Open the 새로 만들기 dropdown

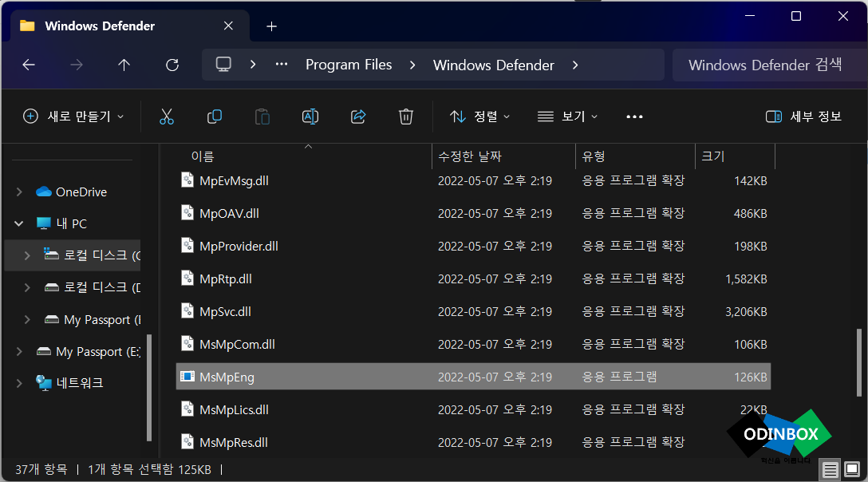click(73, 117)
